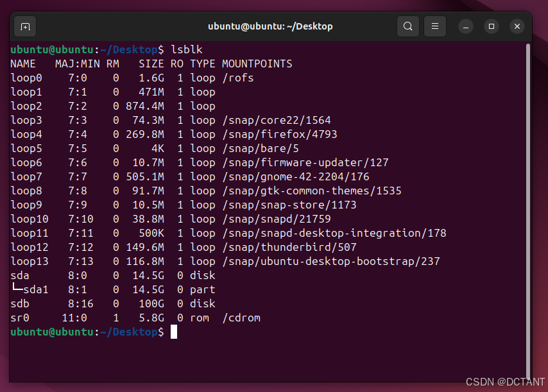Click the sr0 device name
This screenshot has height=392, width=548.
click(x=20, y=318)
